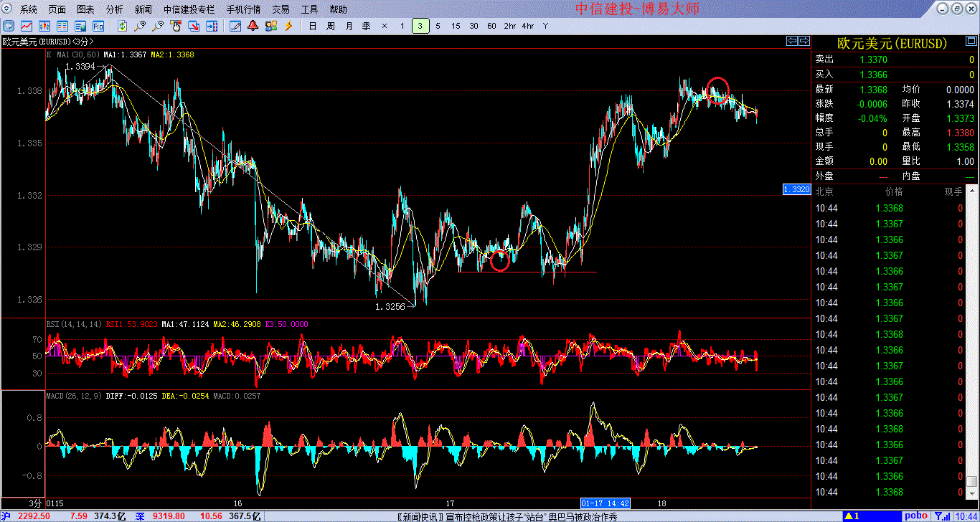Click the hand pointer selection icon
The height and width of the screenshot is (522, 980).
click(x=176, y=26)
